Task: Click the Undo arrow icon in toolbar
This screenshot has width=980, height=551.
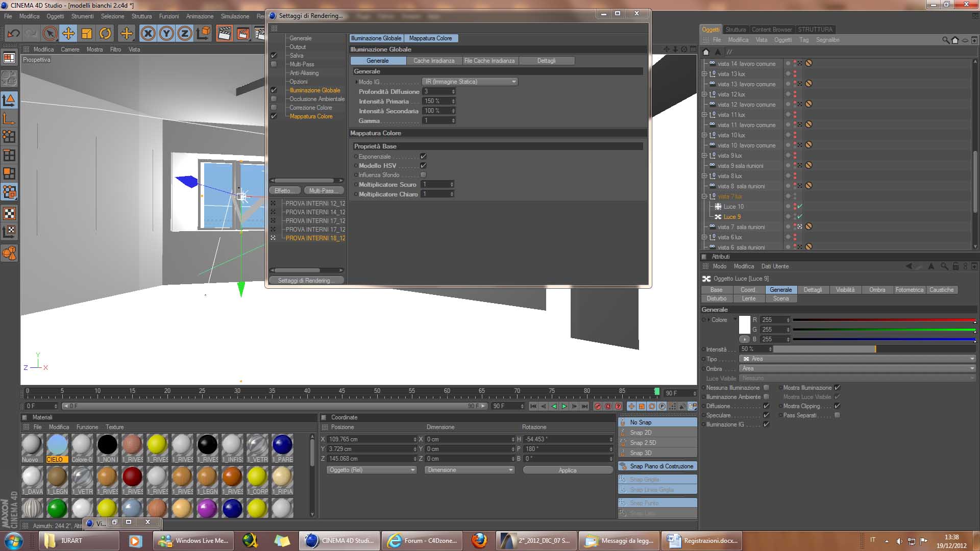Action: pyautogui.click(x=14, y=34)
